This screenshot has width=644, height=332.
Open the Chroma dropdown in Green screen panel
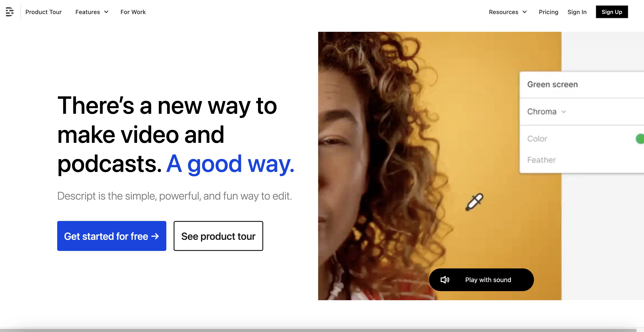[546, 111]
